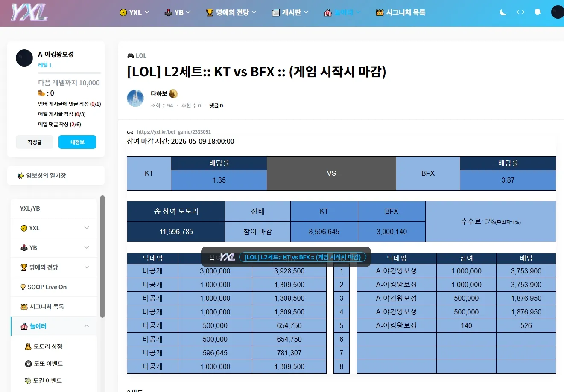Open notifications via bell icon
Screen dimensions: 564x392
pyautogui.click(x=538, y=12)
